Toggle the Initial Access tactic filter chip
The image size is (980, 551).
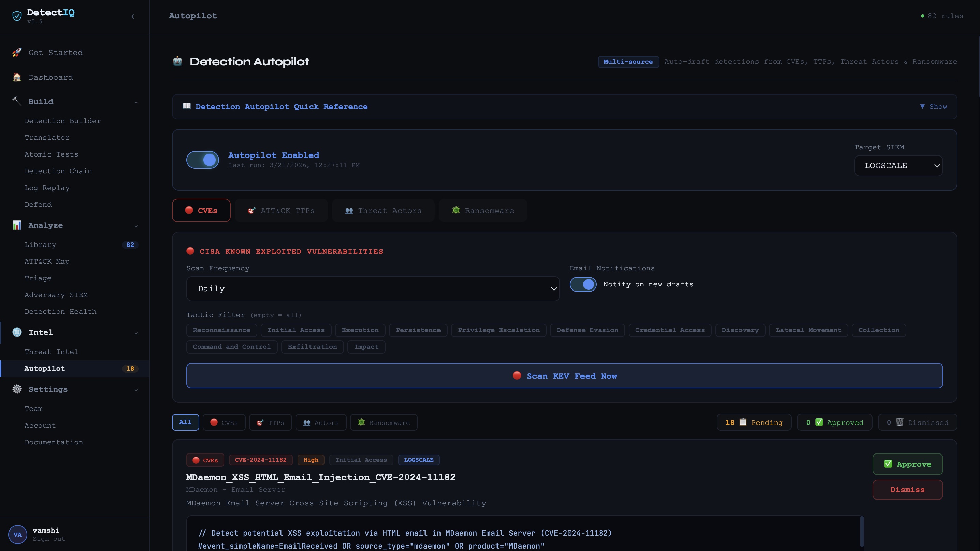(296, 330)
